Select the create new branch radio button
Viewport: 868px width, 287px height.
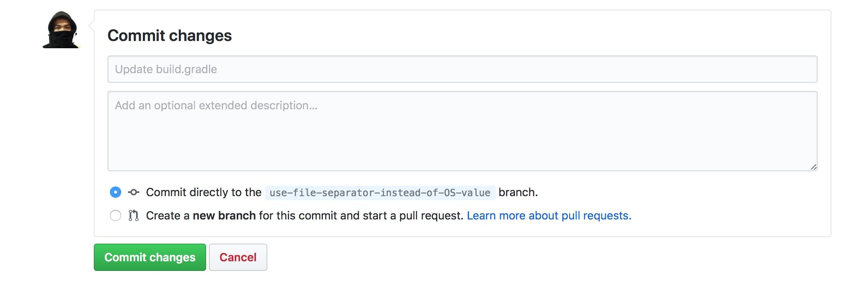[116, 216]
